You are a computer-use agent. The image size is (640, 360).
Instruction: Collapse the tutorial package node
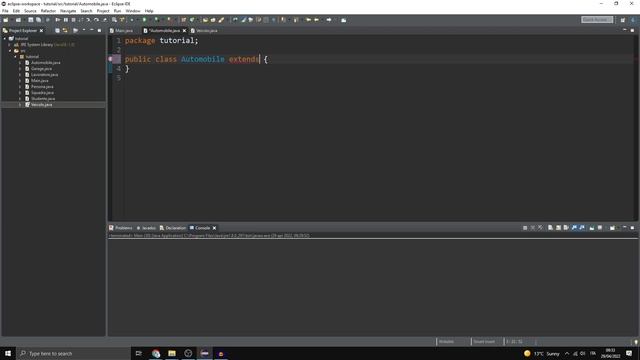click(x=16, y=57)
